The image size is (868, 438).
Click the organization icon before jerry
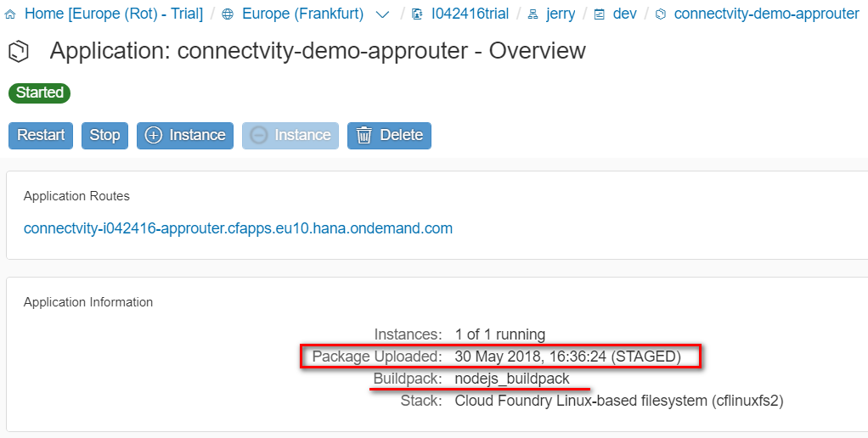click(x=533, y=14)
